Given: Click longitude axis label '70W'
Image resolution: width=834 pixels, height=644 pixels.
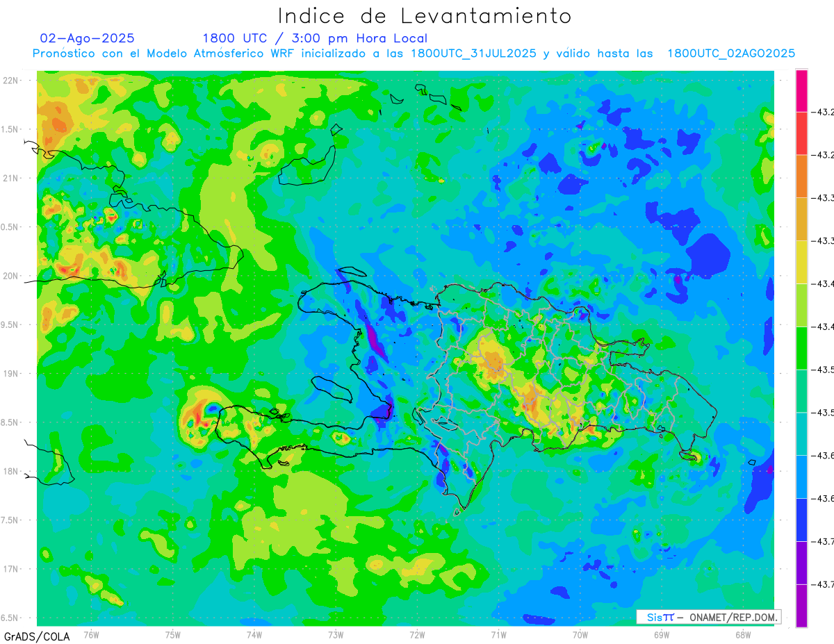Looking at the screenshot, I should (x=580, y=634).
